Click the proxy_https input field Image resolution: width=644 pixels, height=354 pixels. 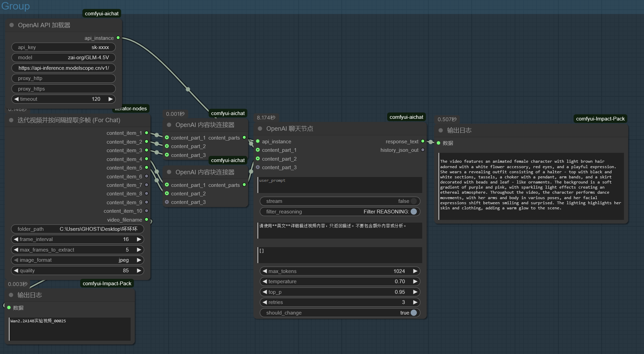pos(64,89)
